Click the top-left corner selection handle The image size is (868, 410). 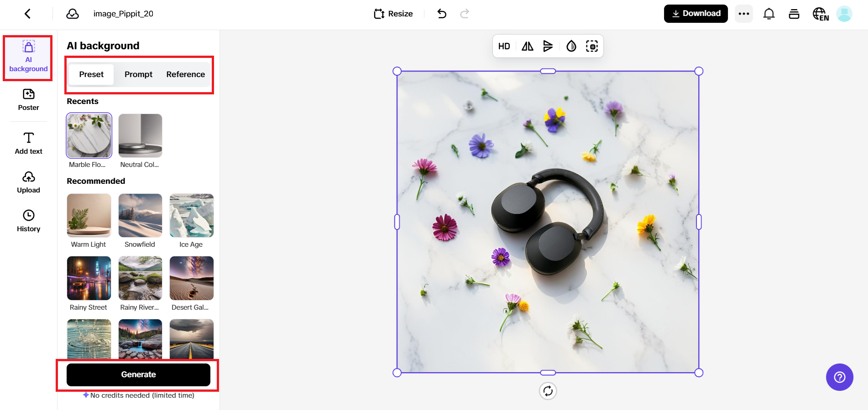click(397, 71)
